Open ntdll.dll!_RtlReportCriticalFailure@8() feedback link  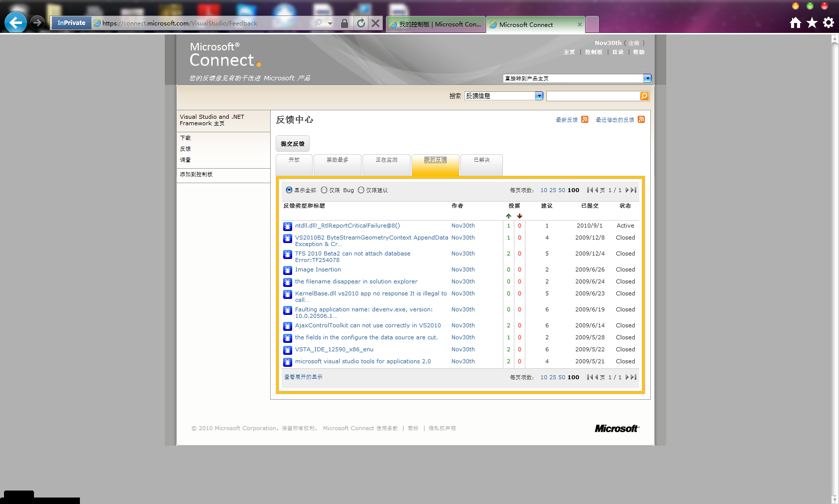[347, 226]
